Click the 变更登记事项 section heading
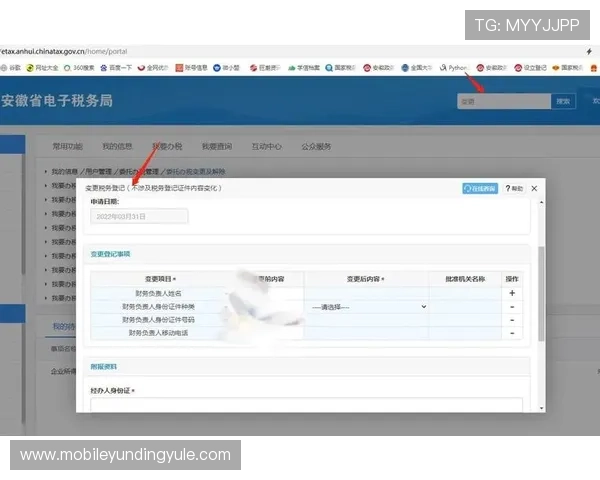 110,254
